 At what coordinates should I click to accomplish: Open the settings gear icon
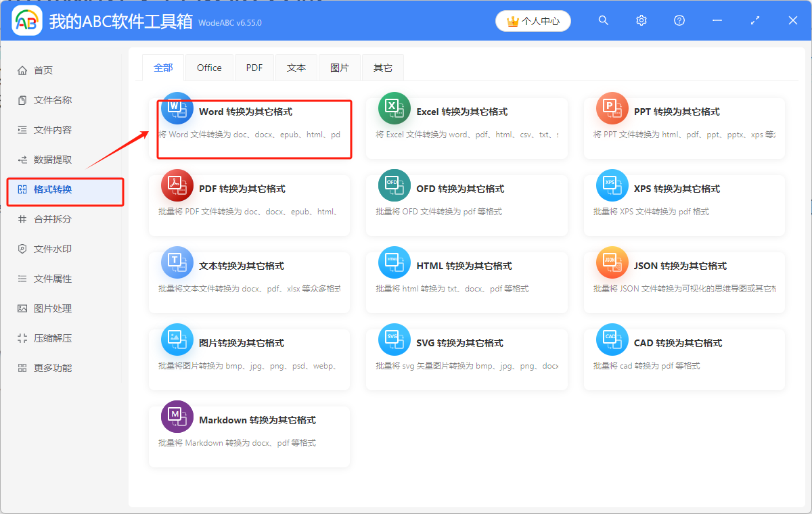click(641, 20)
